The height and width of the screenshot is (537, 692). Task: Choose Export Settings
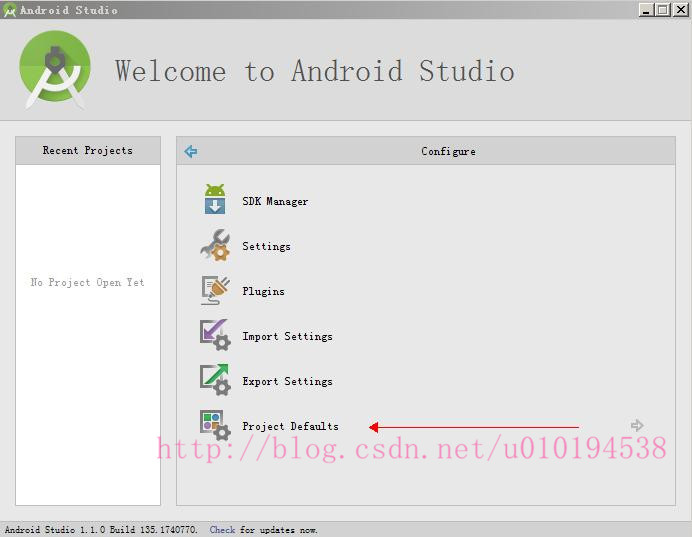(x=287, y=381)
